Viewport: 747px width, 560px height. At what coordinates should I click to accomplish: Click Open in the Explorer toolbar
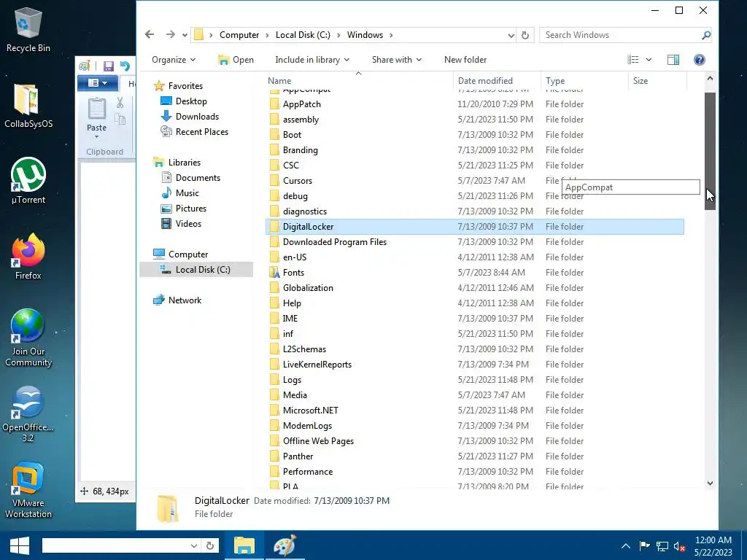236,60
